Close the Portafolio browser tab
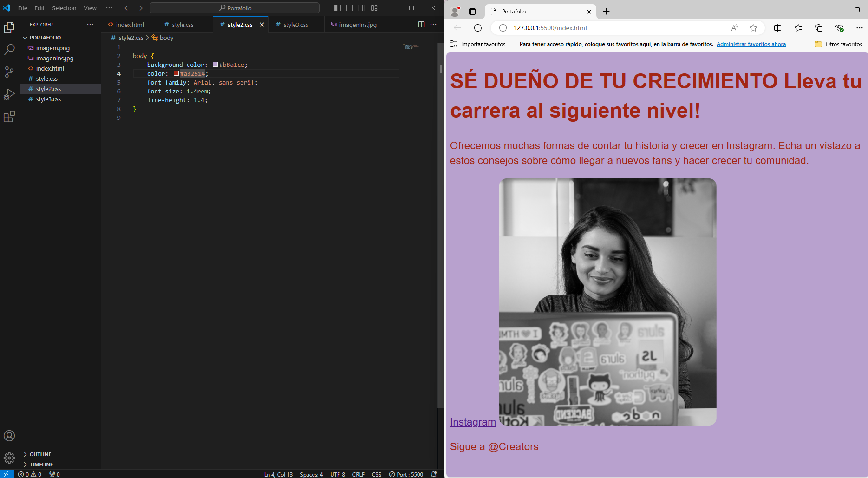The image size is (868, 478). pyautogui.click(x=589, y=12)
